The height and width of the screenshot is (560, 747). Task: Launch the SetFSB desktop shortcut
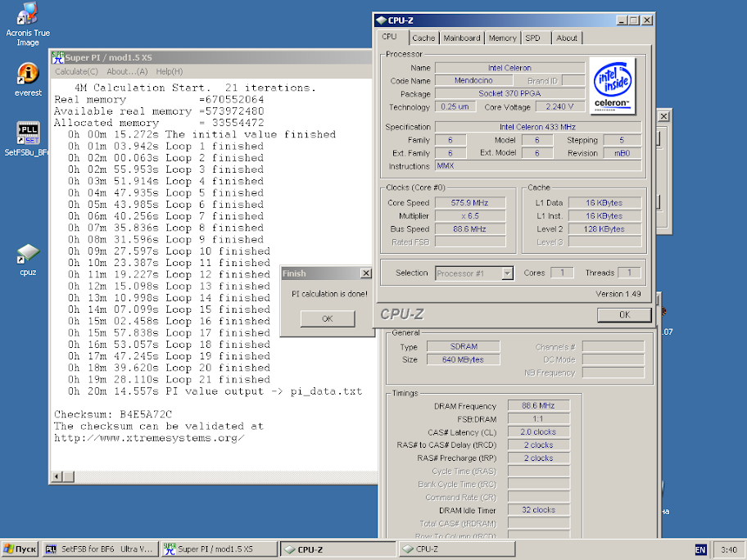click(x=28, y=133)
